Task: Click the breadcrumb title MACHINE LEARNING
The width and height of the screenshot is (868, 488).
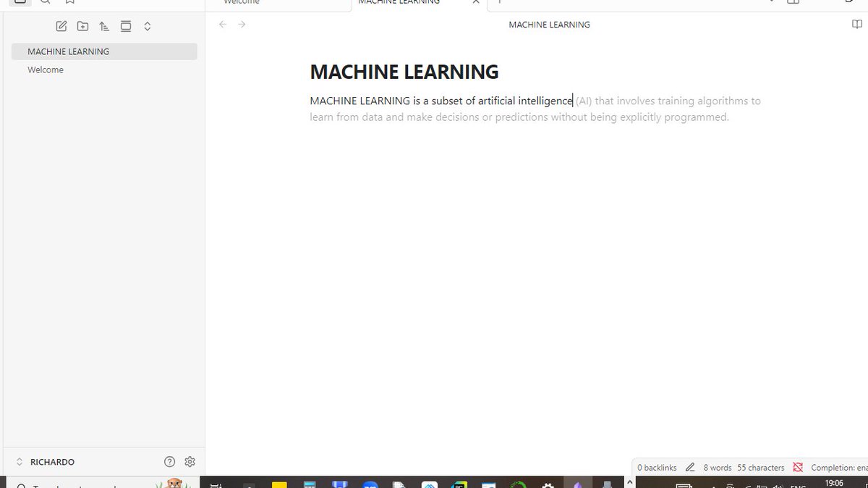Action: pos(549,25)
